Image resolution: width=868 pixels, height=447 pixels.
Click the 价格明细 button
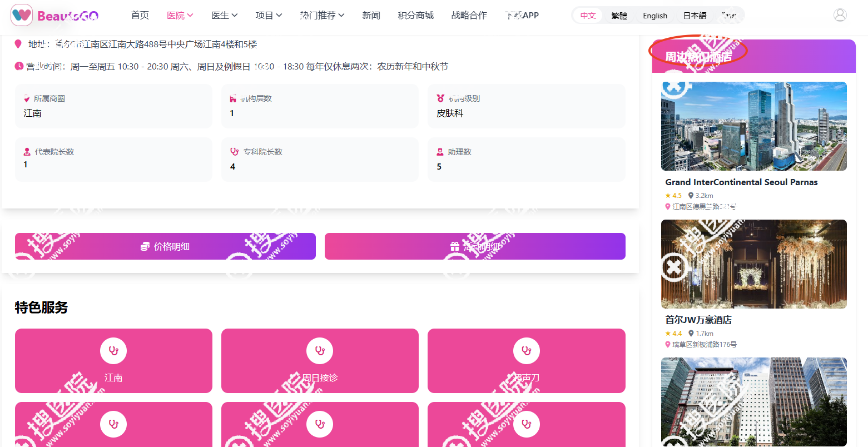(x=165, y=246)
